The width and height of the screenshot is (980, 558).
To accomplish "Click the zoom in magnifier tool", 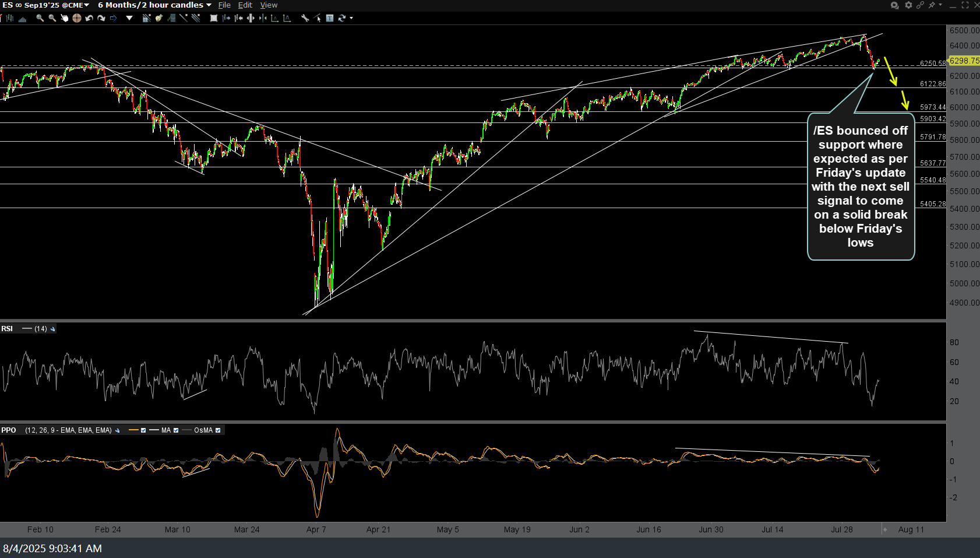I will [40, 18].
